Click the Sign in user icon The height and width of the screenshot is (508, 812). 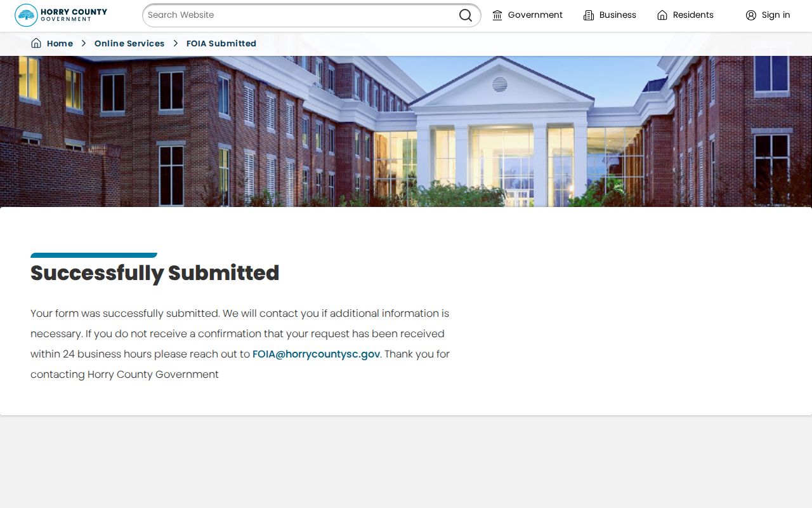pos(751,15)
